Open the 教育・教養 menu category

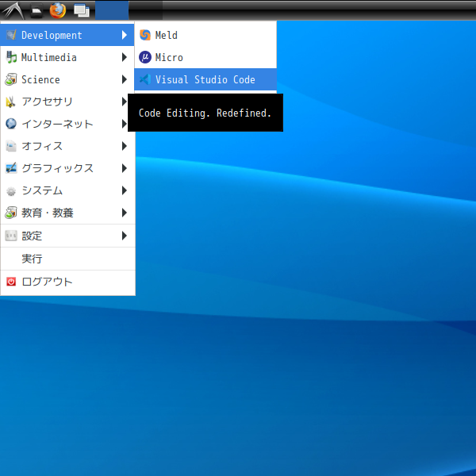pos(67,213)
